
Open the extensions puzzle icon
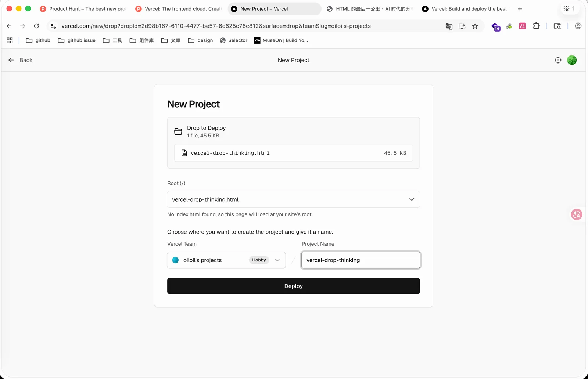(x=537, y=26)
